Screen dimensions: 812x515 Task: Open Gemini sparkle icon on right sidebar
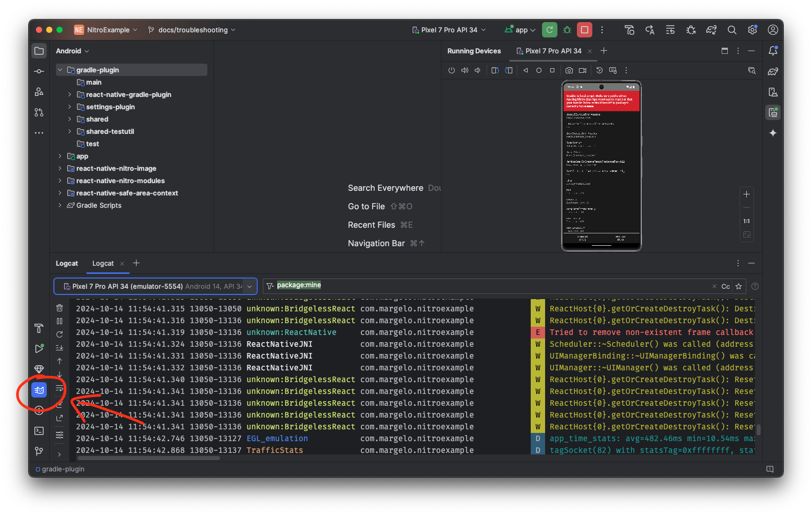coord(773,133)
